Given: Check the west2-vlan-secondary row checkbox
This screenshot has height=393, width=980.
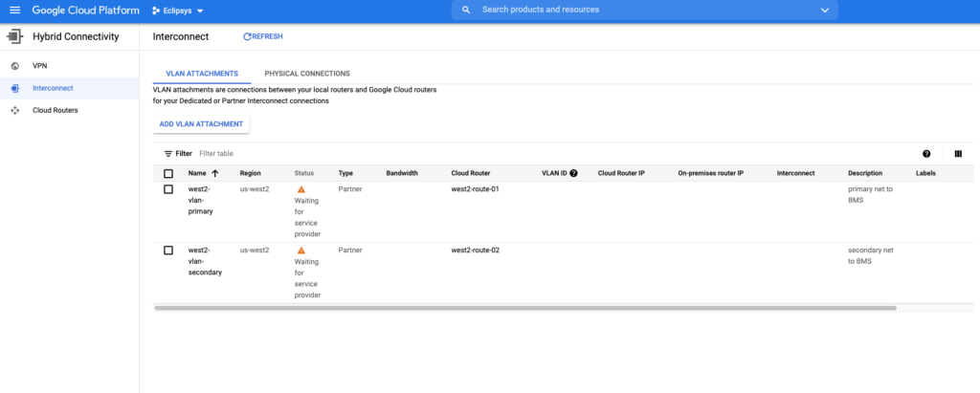Looking at the screenshot, I should click(x=168, y=251).
